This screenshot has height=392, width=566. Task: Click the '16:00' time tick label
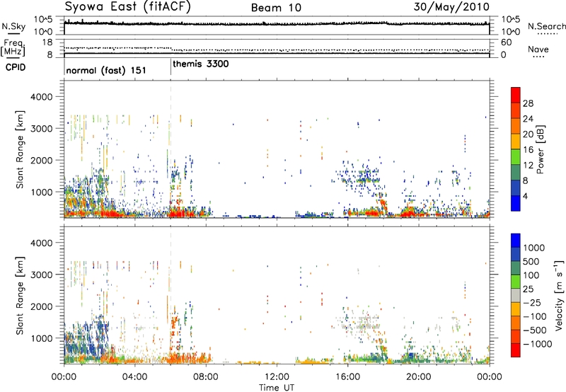pos(347,377)
